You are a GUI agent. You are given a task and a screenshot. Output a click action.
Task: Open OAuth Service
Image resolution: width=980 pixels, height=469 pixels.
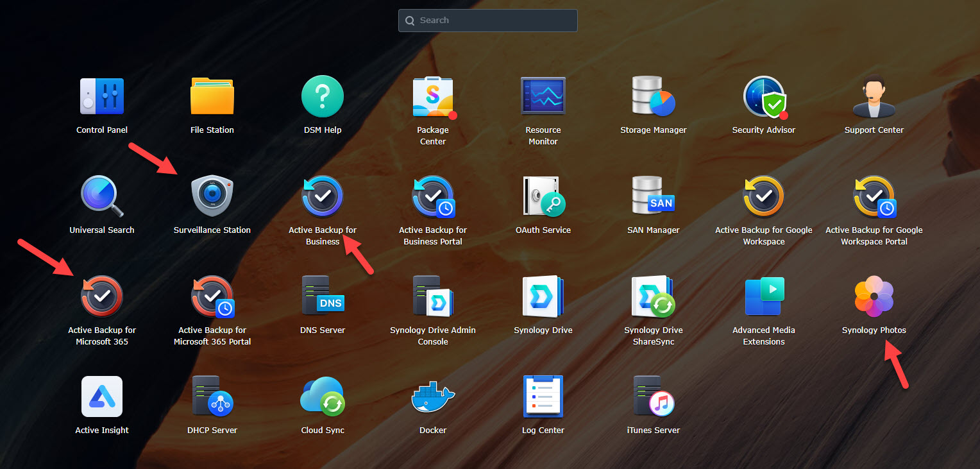543,196
